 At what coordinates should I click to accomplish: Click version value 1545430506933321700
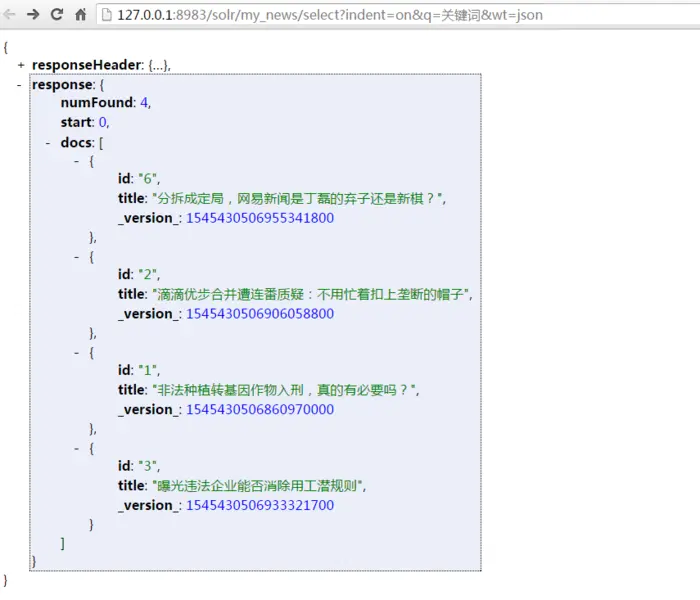pyautogui.click(x=260, y=505)
